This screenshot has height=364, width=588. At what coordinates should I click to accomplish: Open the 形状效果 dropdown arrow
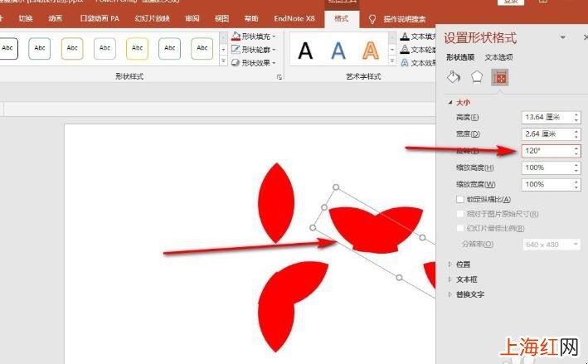point(274,63)
